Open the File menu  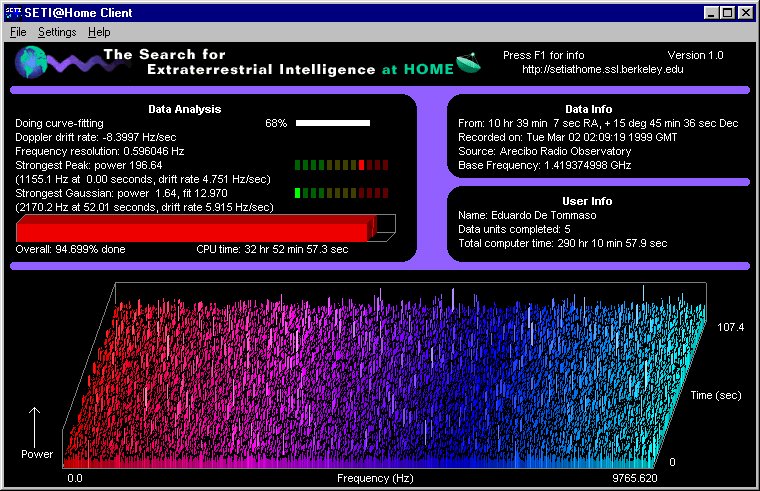coord(18,32)
